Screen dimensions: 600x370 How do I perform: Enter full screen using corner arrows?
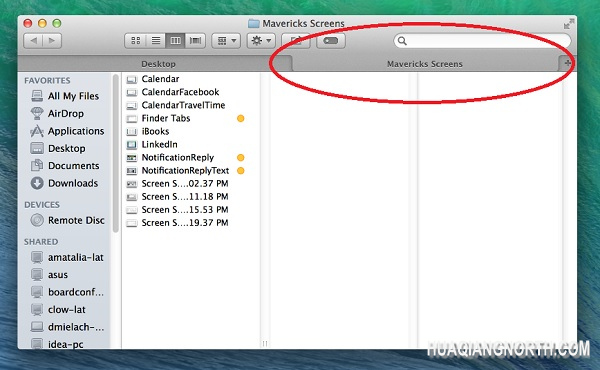pos(569,24)
